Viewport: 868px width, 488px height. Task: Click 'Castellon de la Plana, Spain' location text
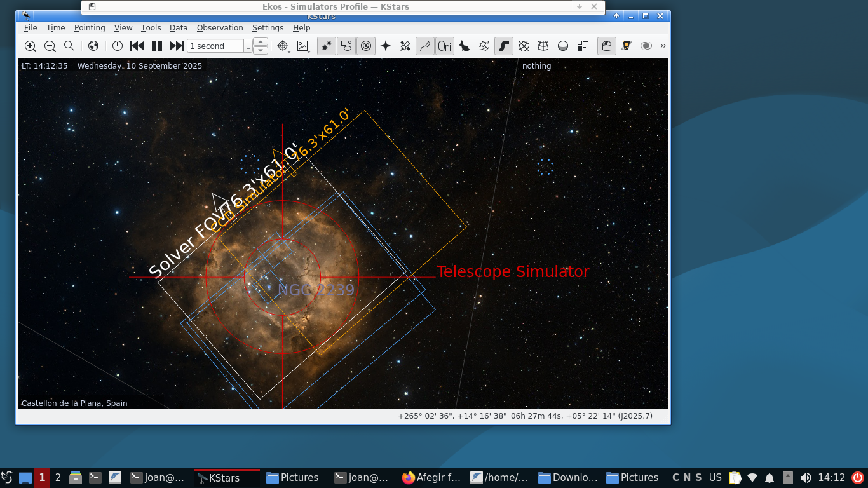tap(74, 403)
